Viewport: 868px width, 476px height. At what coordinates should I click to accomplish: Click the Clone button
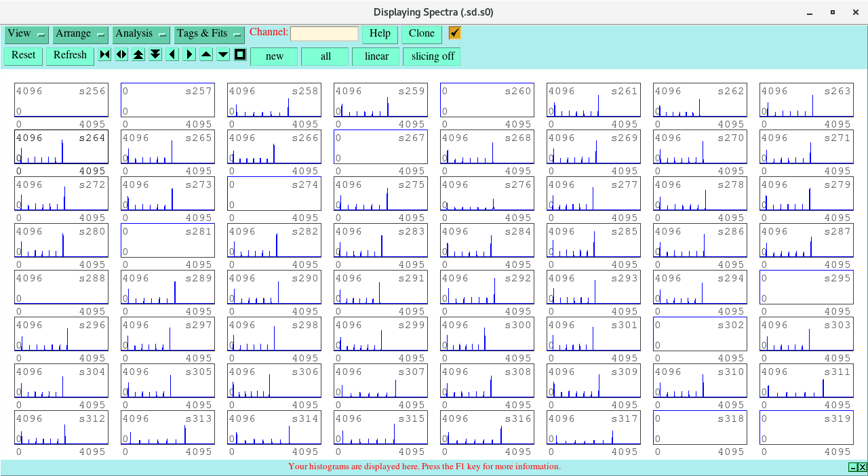point(421,34)
